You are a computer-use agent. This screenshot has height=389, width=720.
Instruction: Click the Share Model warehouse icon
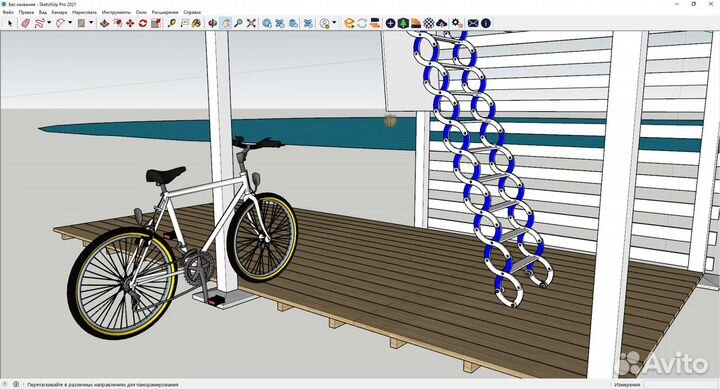pyautogui.click(x=280, y=23)
